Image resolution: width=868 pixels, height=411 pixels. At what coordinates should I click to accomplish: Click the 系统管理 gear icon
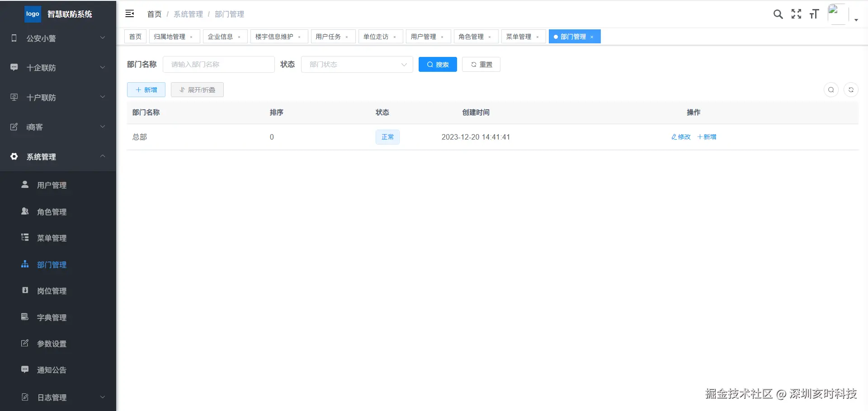pyautogui.click(x=14, y=156)
